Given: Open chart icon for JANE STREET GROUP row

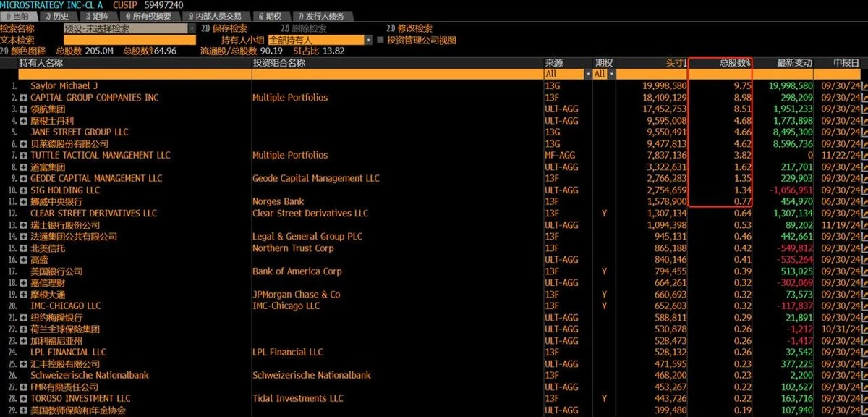Looking at the screenshot, I should coord(864,132).
